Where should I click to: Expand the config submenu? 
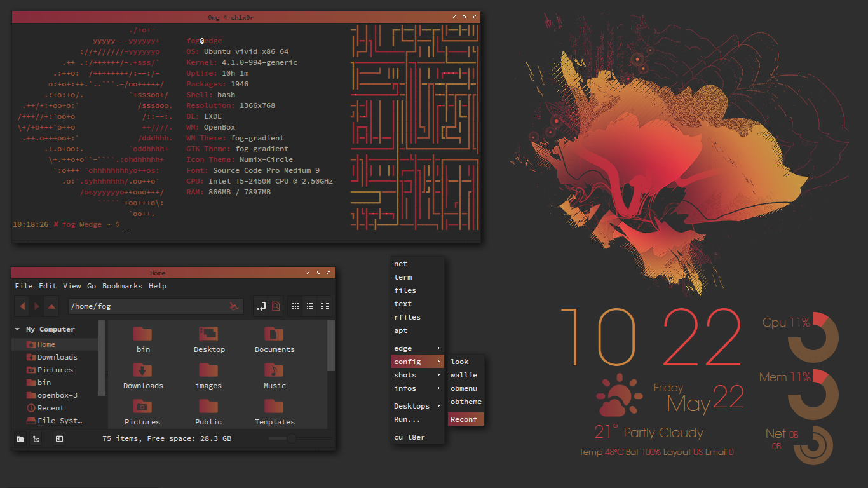click(x=417, y=362)
